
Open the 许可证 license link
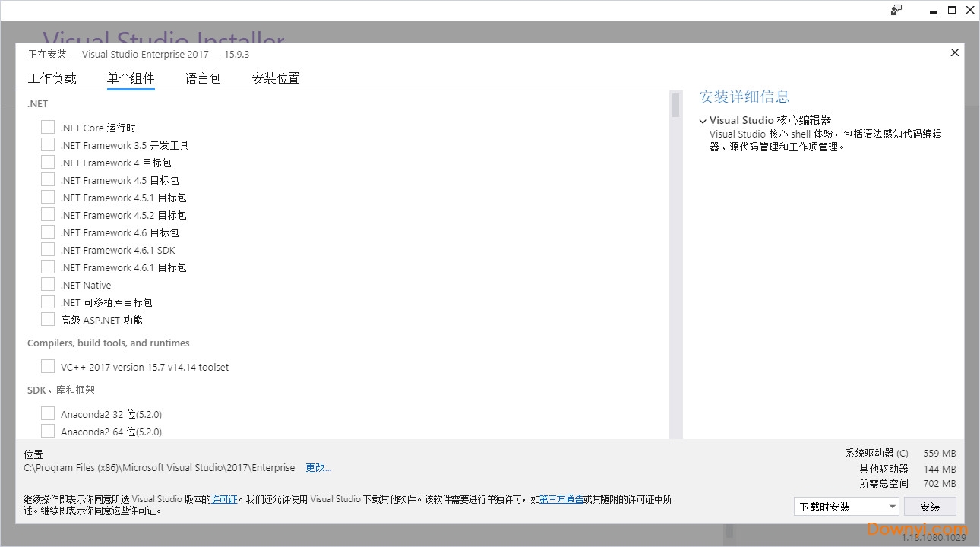click(224, 499)
